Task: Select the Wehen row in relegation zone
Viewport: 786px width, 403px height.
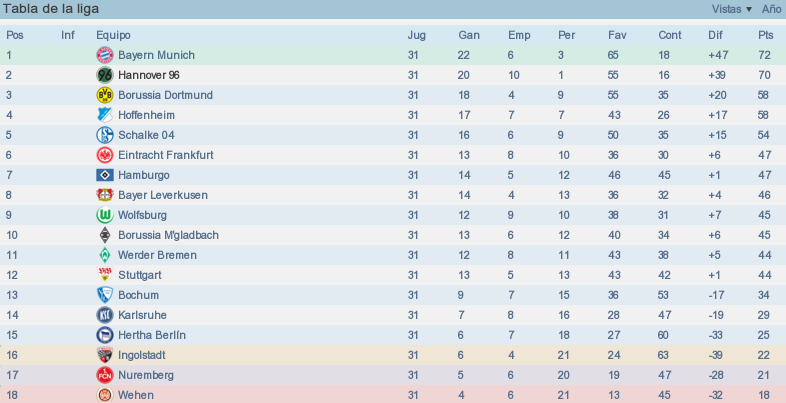Action: pos(393,395)
